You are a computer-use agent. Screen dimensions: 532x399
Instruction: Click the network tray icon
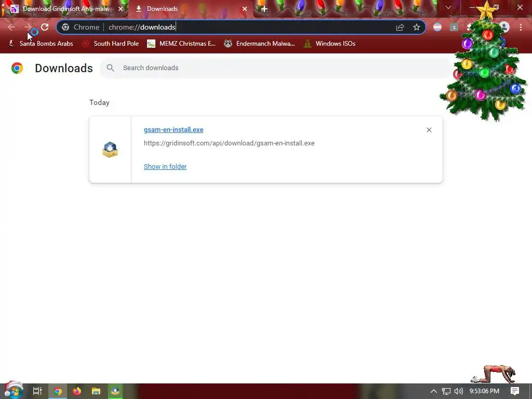click(x=446, y=391)
